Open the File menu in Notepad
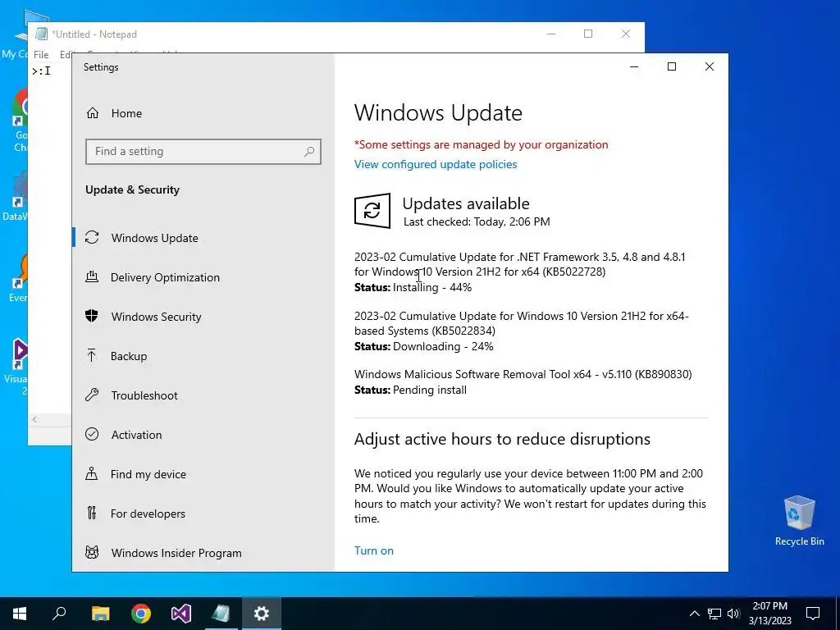The height and width of the screenshot is (630, 840). tap(41, 54)
